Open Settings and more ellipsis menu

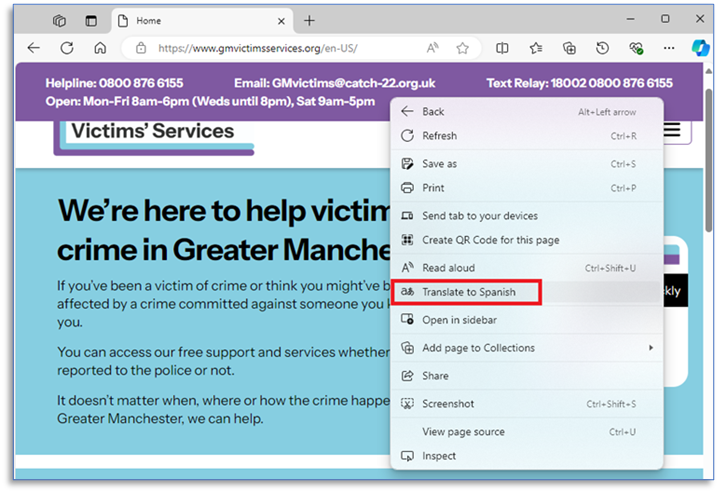point(669,48)
